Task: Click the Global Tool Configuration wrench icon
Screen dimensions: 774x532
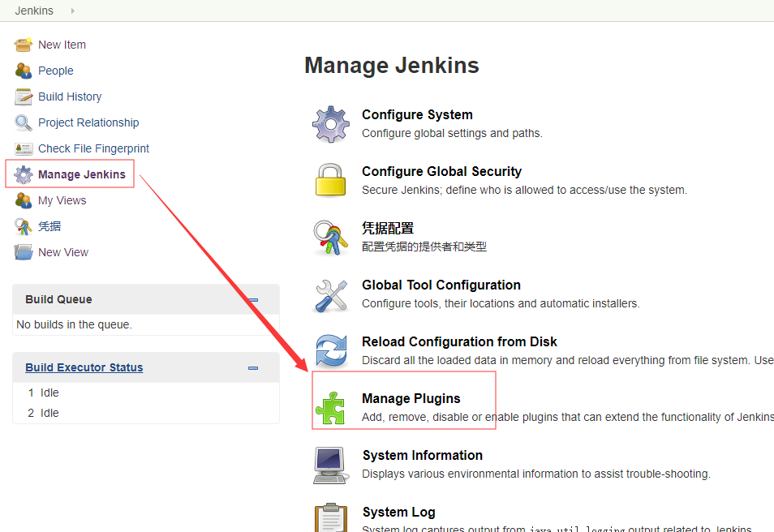Action: point(331,295)
